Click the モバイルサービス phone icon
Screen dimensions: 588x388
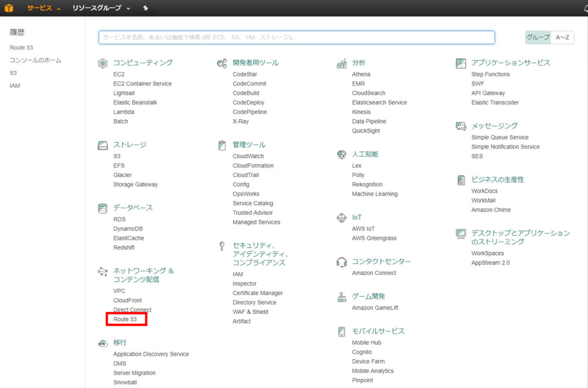coord(342,332)
